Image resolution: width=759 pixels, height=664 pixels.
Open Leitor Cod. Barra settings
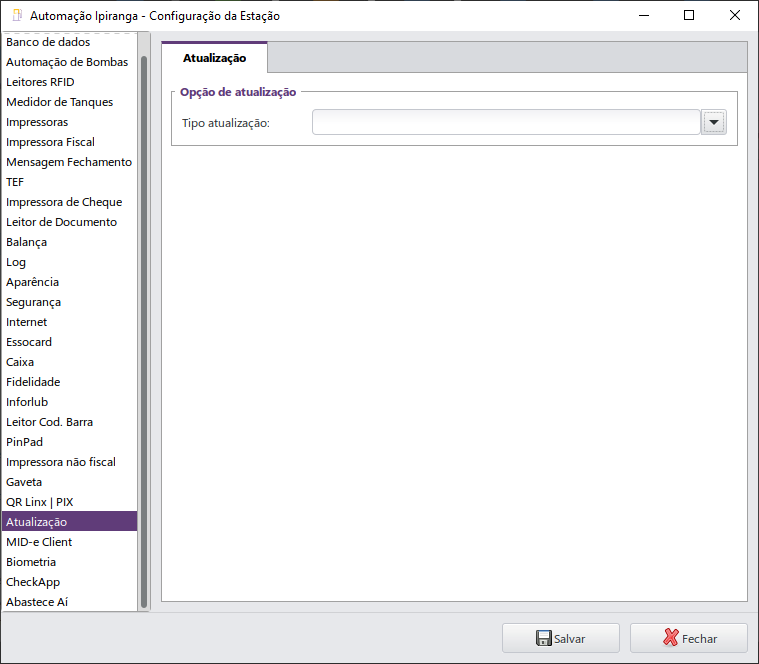tap(70, 422)
